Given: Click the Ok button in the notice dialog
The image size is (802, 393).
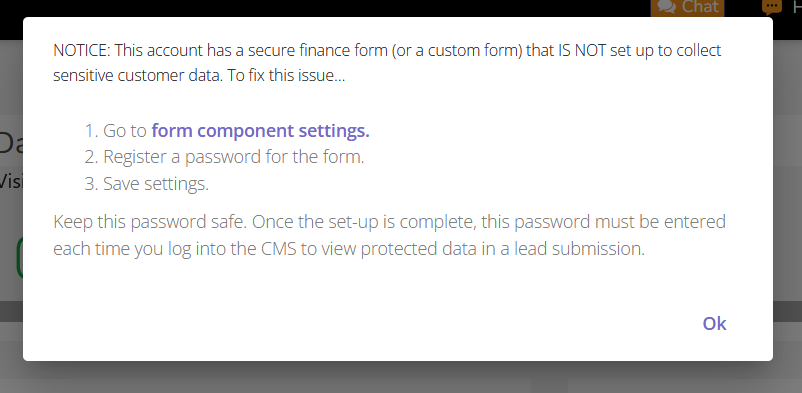Looking at the screenshot, I should tap(714, 323).
